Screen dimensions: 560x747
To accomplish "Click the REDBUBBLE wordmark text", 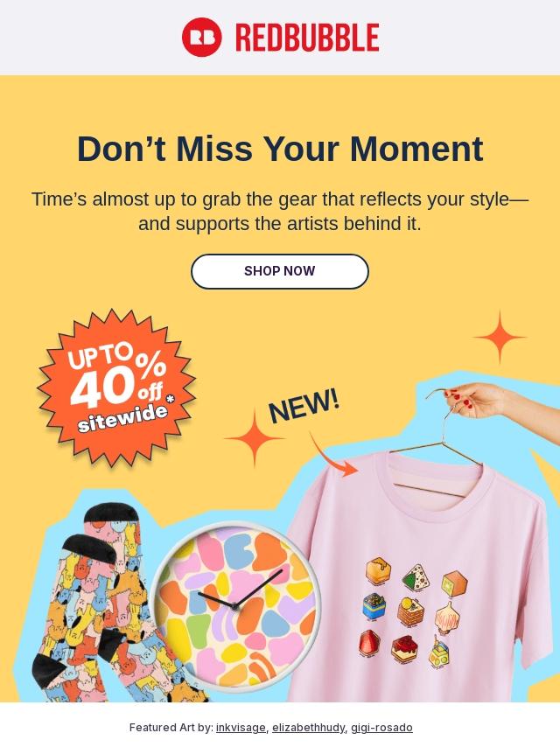I will pyautogui.click(x=307, y=38).
